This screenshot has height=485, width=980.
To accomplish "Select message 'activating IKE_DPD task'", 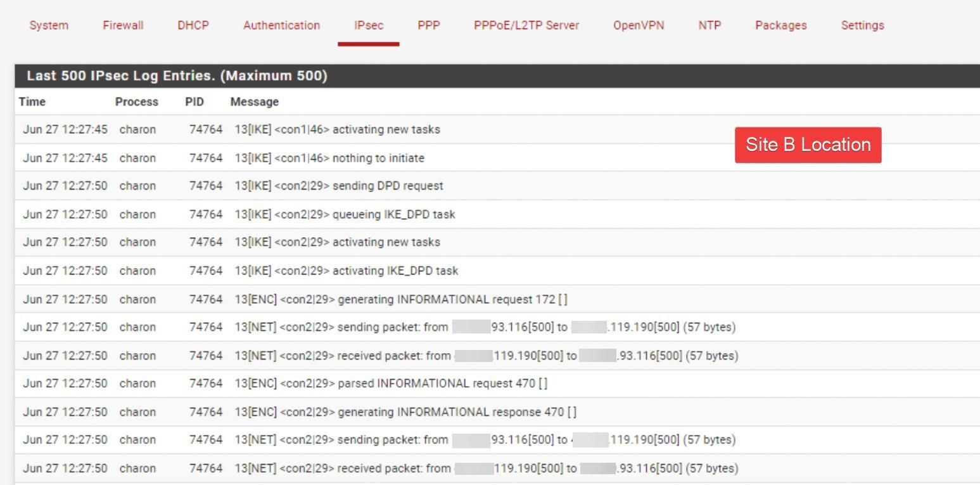I will click(347, 271).
